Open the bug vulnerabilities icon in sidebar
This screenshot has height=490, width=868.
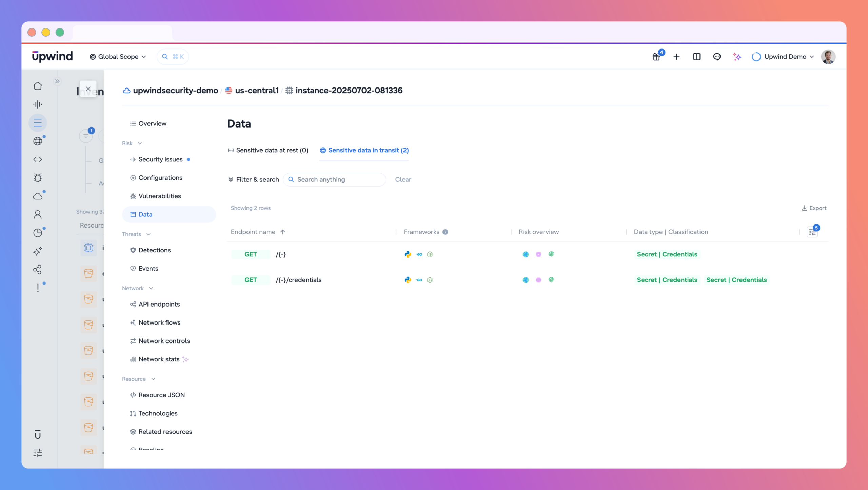tap(38, 178)
